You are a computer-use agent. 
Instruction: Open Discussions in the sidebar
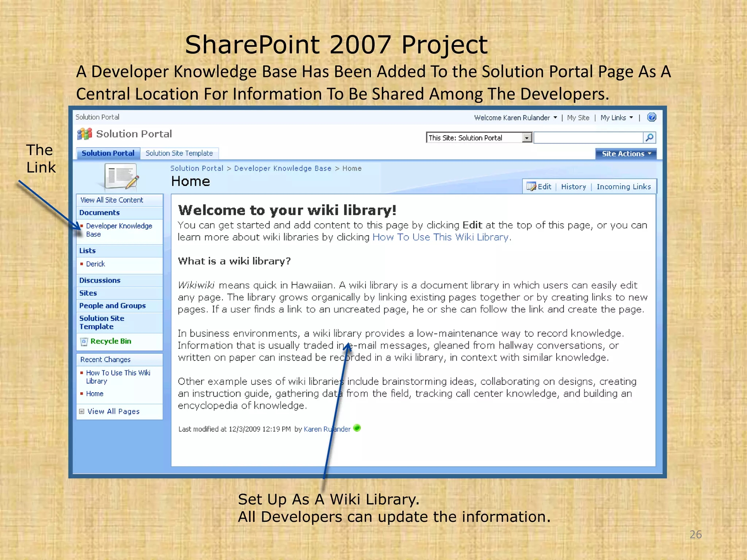pyautogui.click(x=100, y=280)
